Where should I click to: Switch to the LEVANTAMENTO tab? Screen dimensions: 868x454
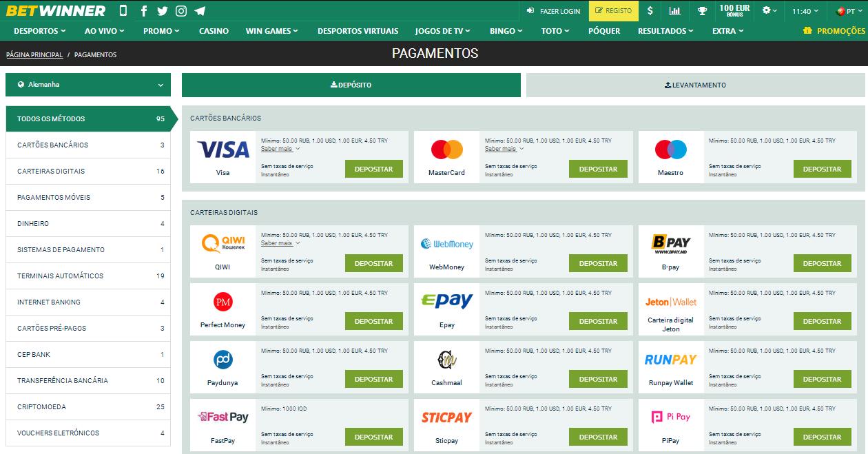coord(694,85)
